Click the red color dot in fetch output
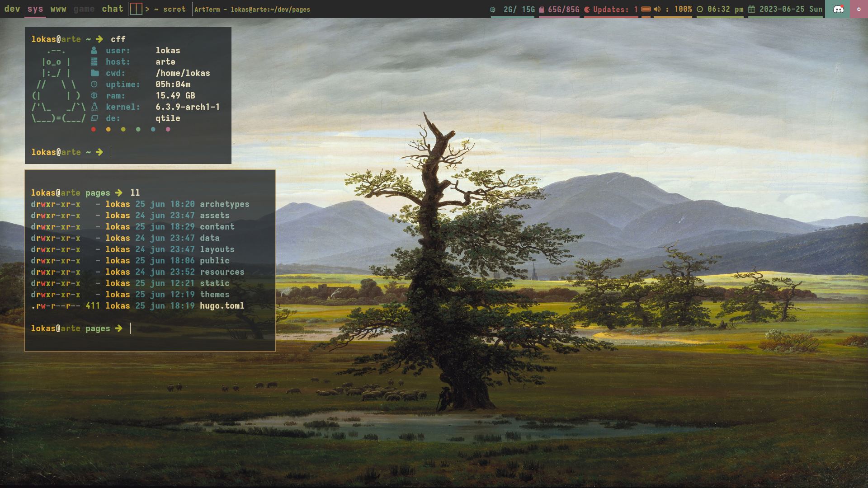This screenshot has height=488, width=868. coord(94,129)
